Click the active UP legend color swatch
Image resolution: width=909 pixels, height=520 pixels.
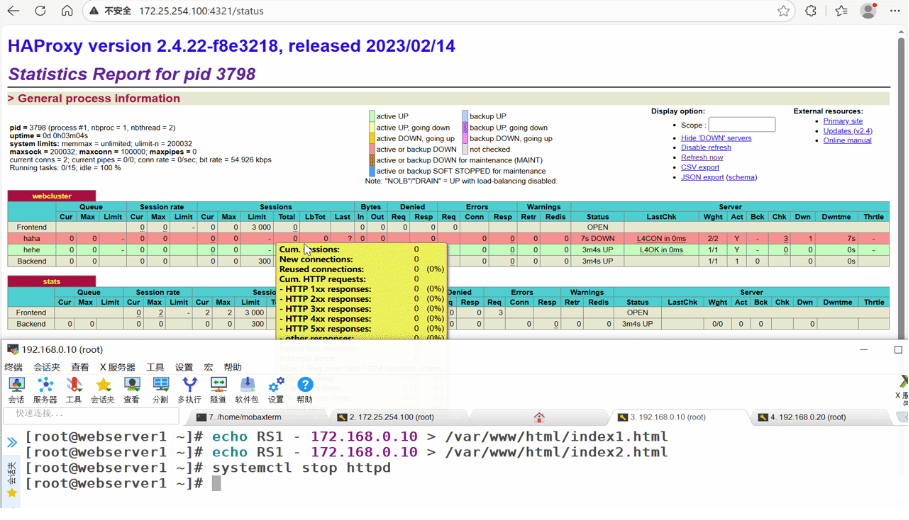tap(372, 116)
